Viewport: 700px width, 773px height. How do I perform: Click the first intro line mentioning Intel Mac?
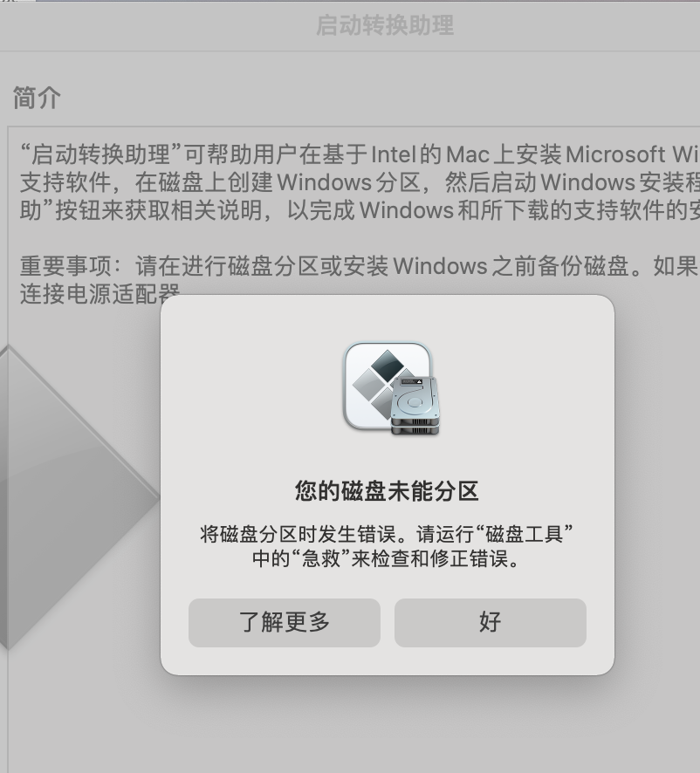pyautogui.click(x=360, y=154)
